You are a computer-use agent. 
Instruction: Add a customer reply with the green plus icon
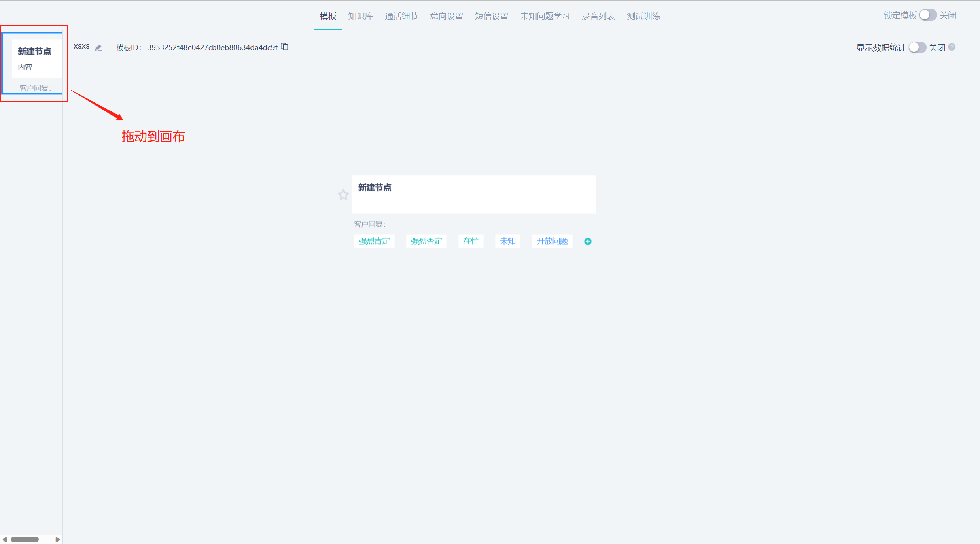coord(588,241)
